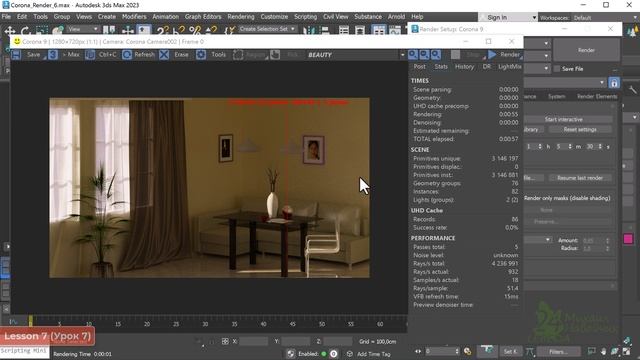Open the Workspaces Default dropdown
This screenshot has width=640, height=360.
(605, 18)
